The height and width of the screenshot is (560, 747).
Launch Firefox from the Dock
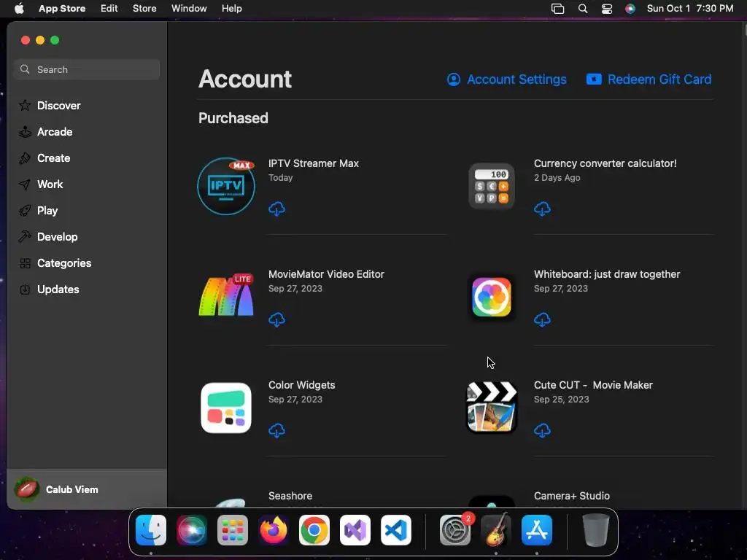(x=274, y=530)
